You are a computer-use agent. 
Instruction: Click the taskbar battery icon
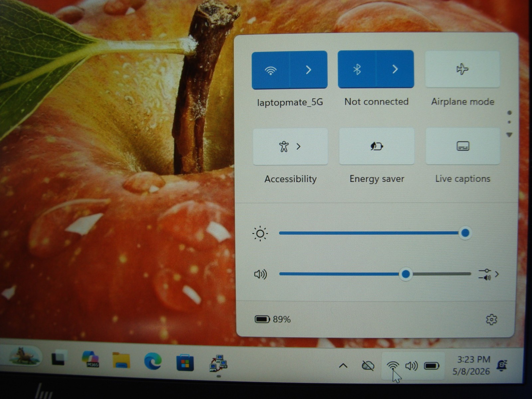pos(432,366)
